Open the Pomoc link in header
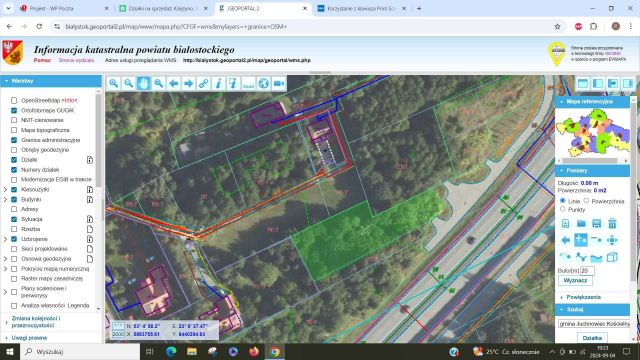 [42, 60]
